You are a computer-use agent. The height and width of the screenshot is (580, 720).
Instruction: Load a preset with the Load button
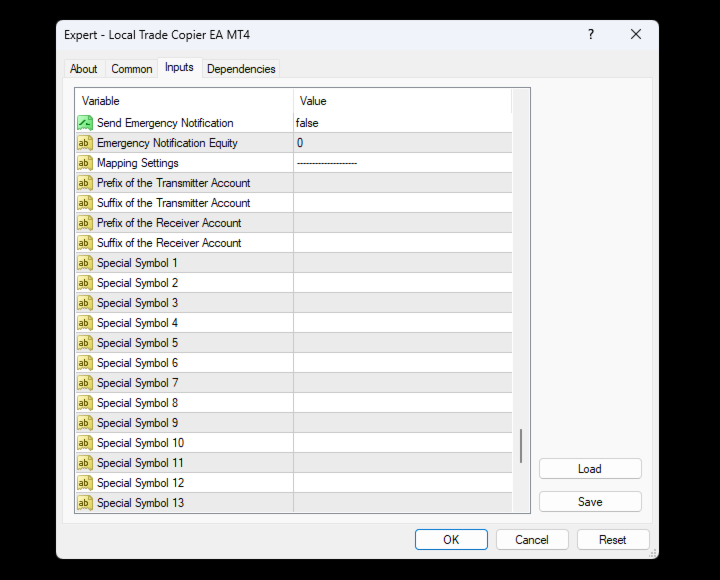point(590,469)
